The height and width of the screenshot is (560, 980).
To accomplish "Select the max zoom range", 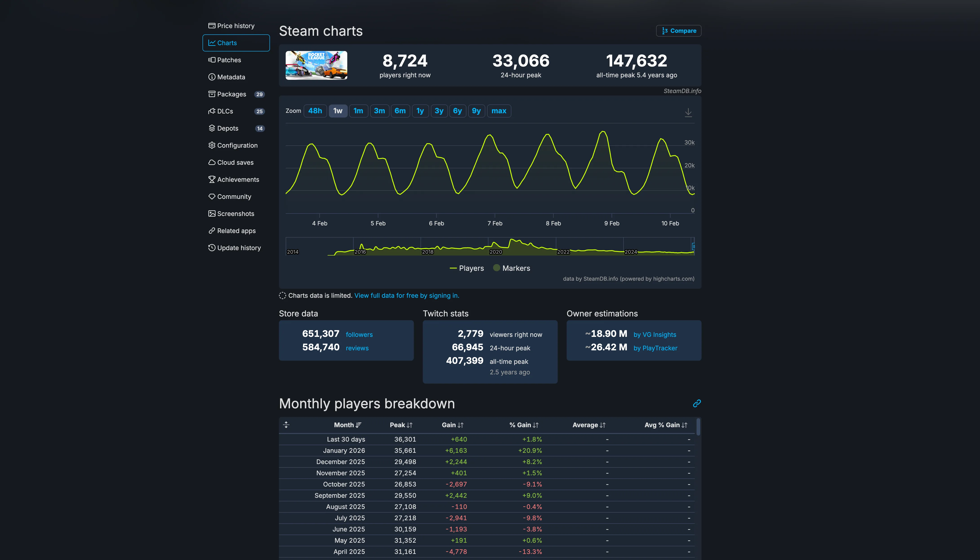I will (x=499, y=111).
